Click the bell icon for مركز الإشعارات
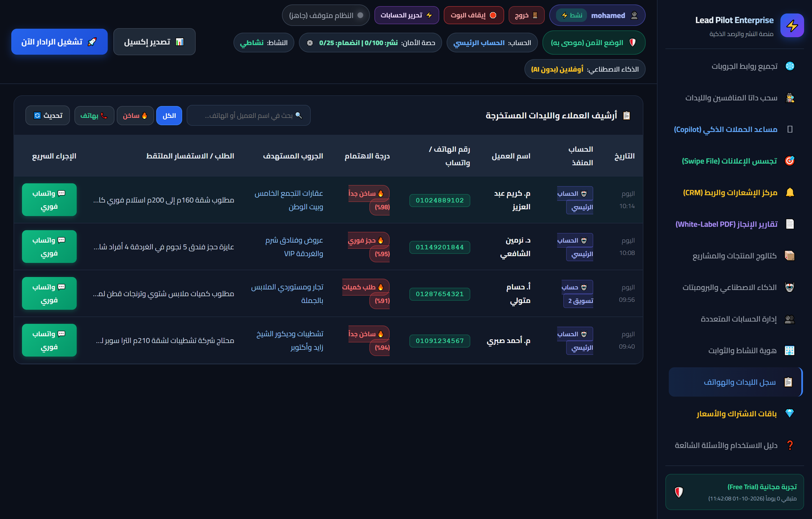The image size is (812, 519). [790, 192]
